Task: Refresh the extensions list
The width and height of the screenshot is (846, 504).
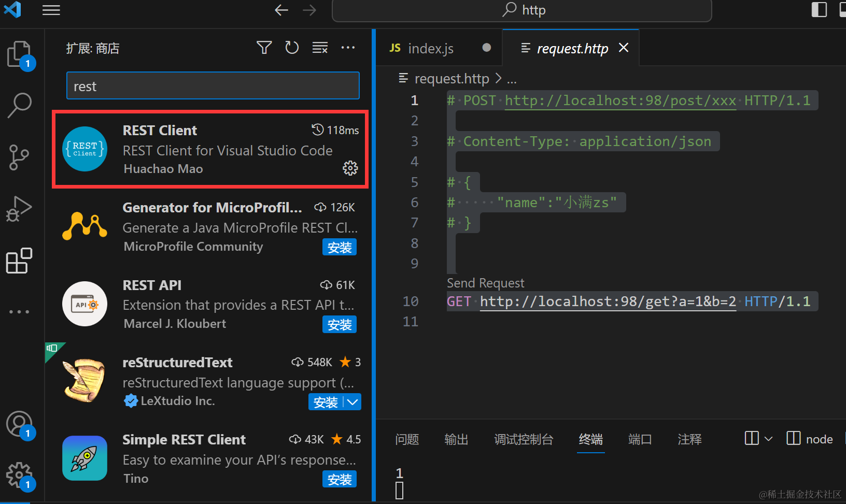Action: (x=292, y=48)
